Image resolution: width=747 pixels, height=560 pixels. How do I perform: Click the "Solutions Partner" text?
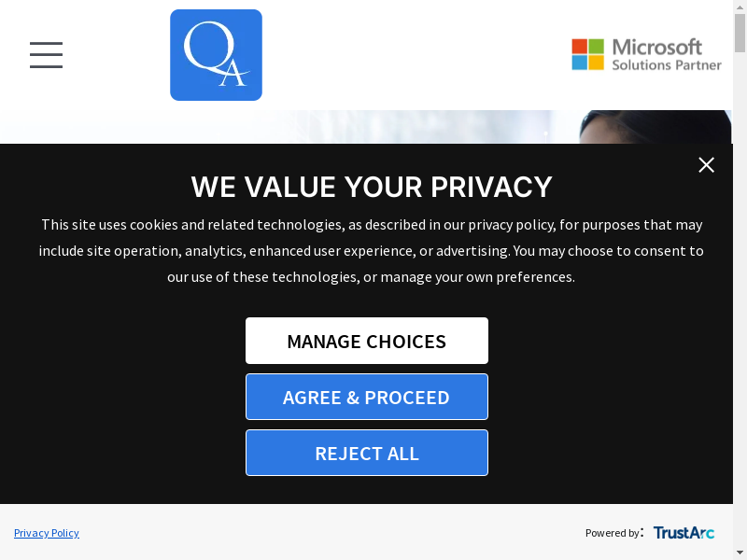click(x=667, y=65)
